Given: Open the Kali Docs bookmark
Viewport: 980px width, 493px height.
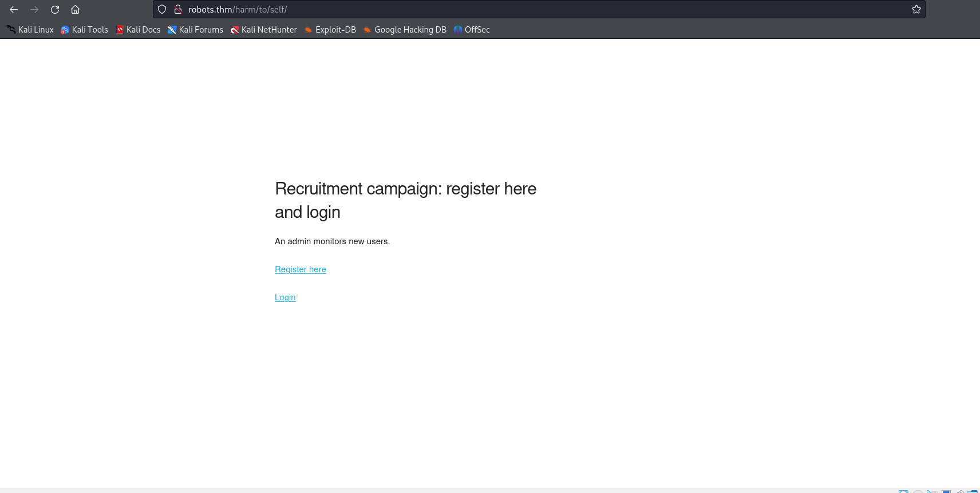Looking at the screenshot, I should point(138,30).
